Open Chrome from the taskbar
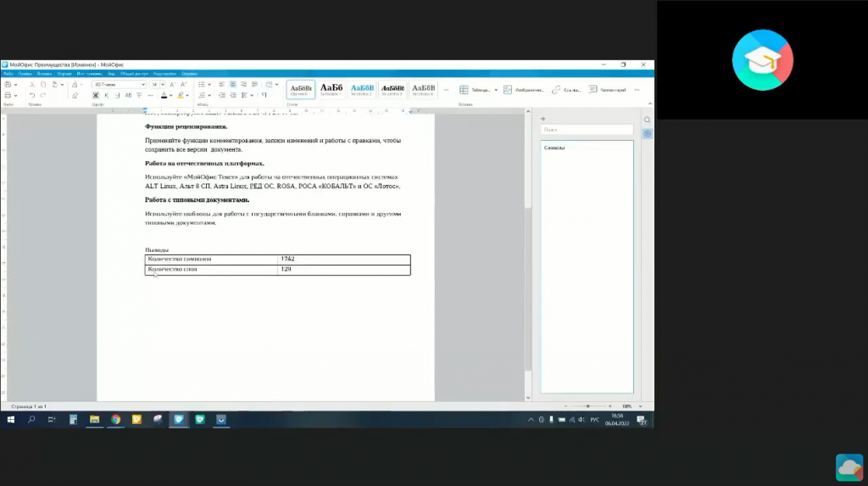Viewport: 868px width, 486px height. tap(115, 420)
